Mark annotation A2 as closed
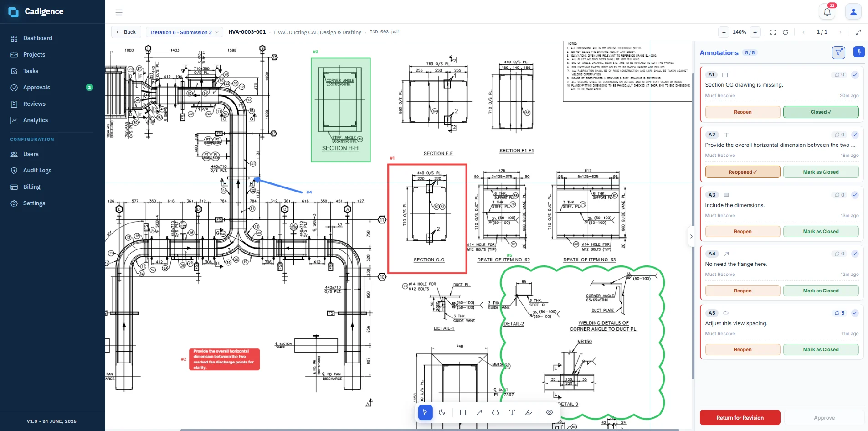868x431 pixels. click(821, 172)
